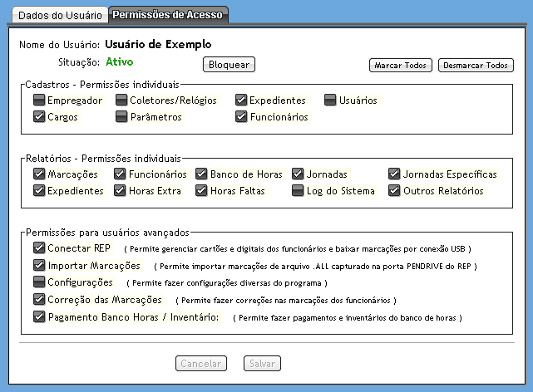
Task: Uncheck the Cargos checkbox
Action: click(x=39, y=117)
